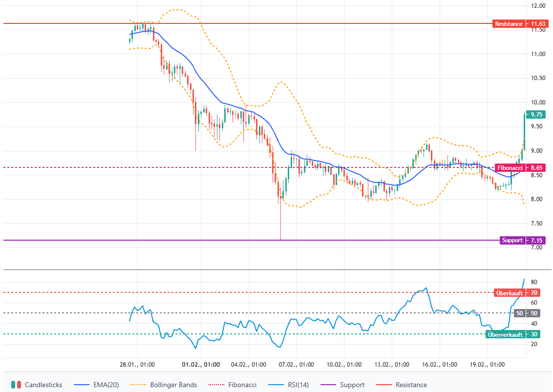The height and width of the screenshot is (392, 553).
Task: Click the red Resistance line icon
Action: pos(384,385)
